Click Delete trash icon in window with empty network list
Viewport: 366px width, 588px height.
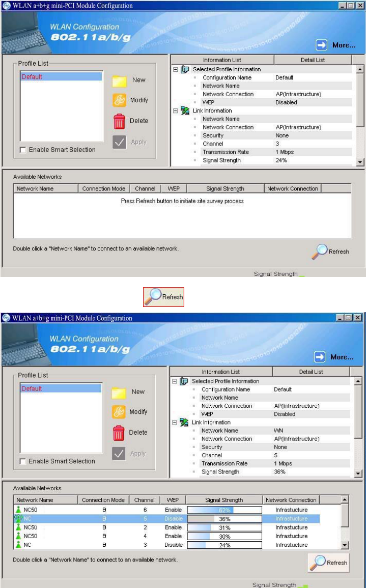pos(119,121)
